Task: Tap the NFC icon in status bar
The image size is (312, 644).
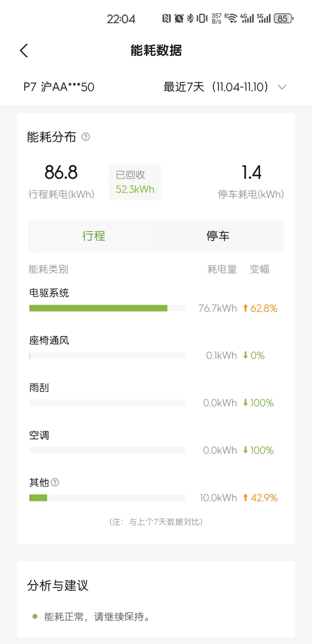Action: (167, 18)
